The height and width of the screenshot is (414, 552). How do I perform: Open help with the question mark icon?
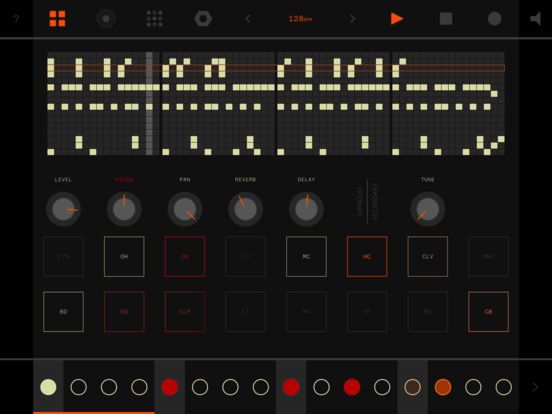point(16,19)
